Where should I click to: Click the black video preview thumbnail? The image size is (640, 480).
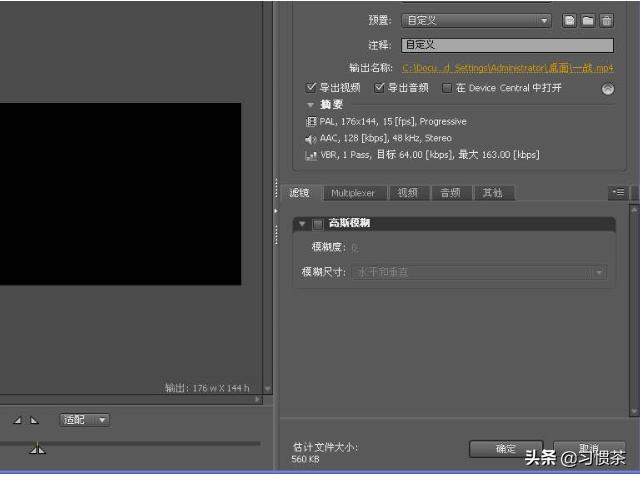(120, 194)
